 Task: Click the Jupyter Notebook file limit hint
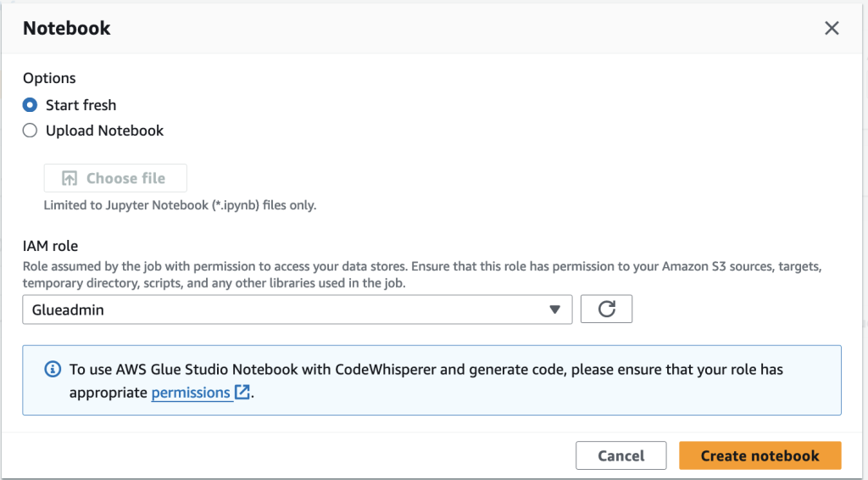[180, 205]
